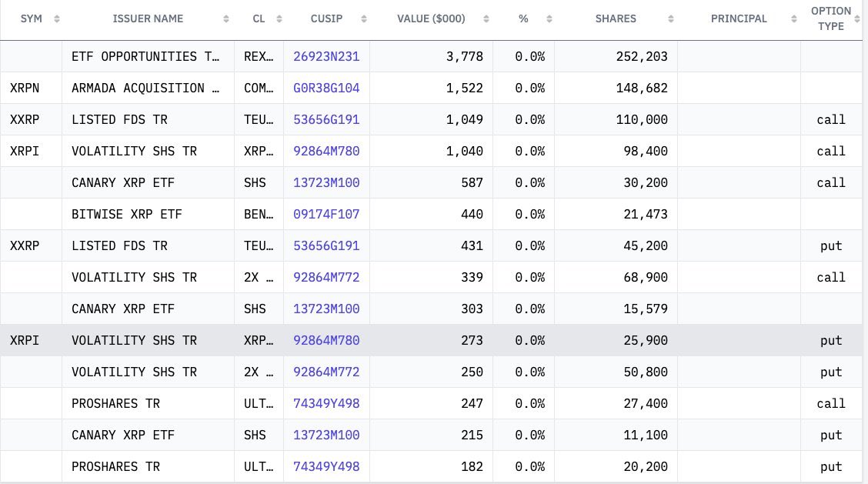This screenshot has width=868, height=484.
Task: Click the VALUE ($000) header label
Action: 431,18
